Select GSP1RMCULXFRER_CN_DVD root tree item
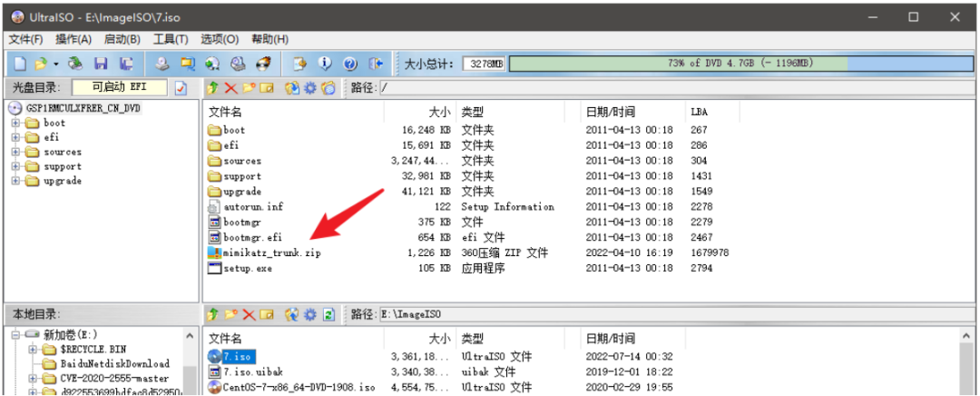980x396 pixels. point(83,108)
